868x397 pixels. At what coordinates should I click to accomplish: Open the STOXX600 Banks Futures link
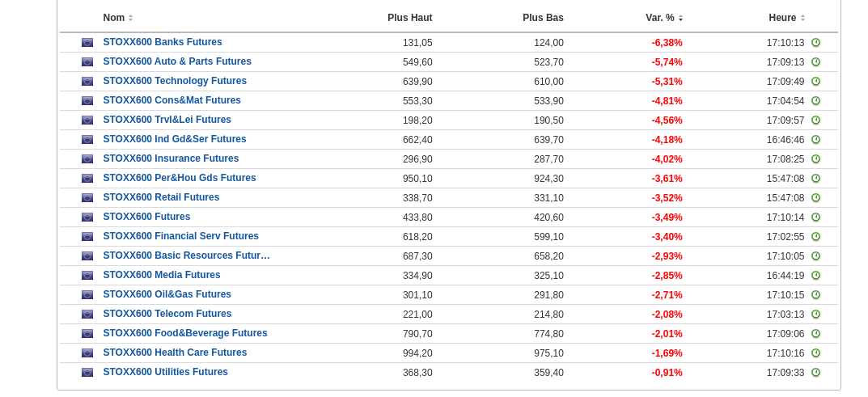(163, 42)
